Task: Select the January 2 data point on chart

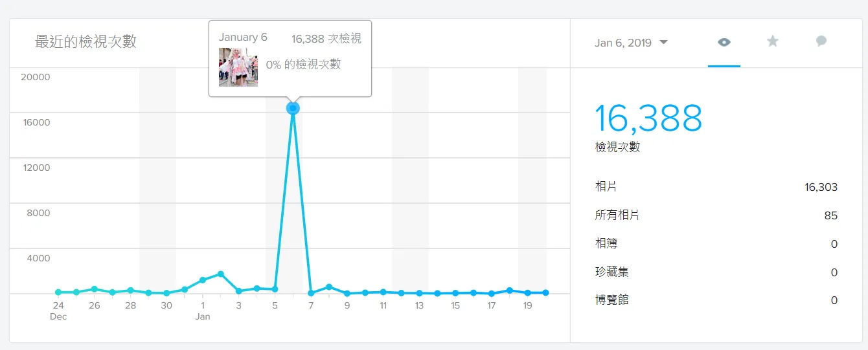Action: pos(221,274)
